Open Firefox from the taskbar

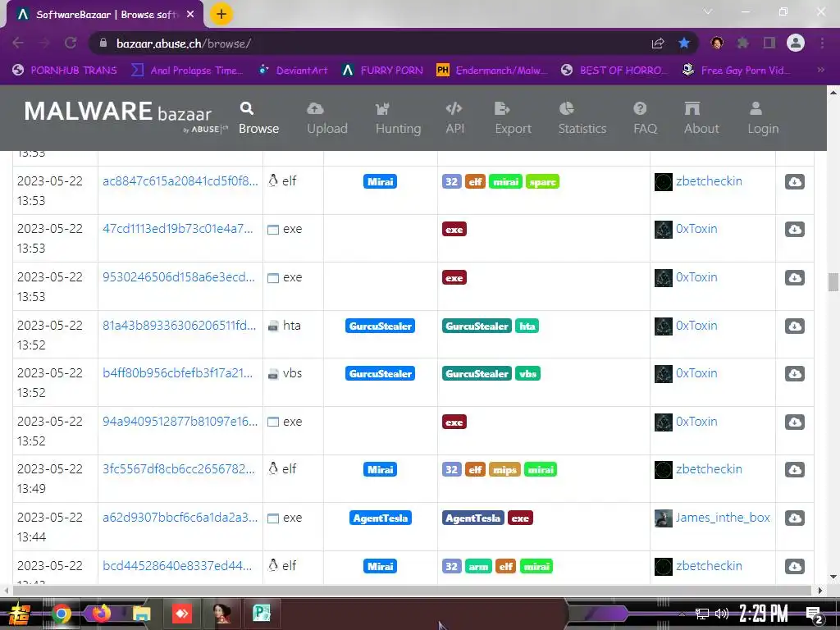(101, 614)
